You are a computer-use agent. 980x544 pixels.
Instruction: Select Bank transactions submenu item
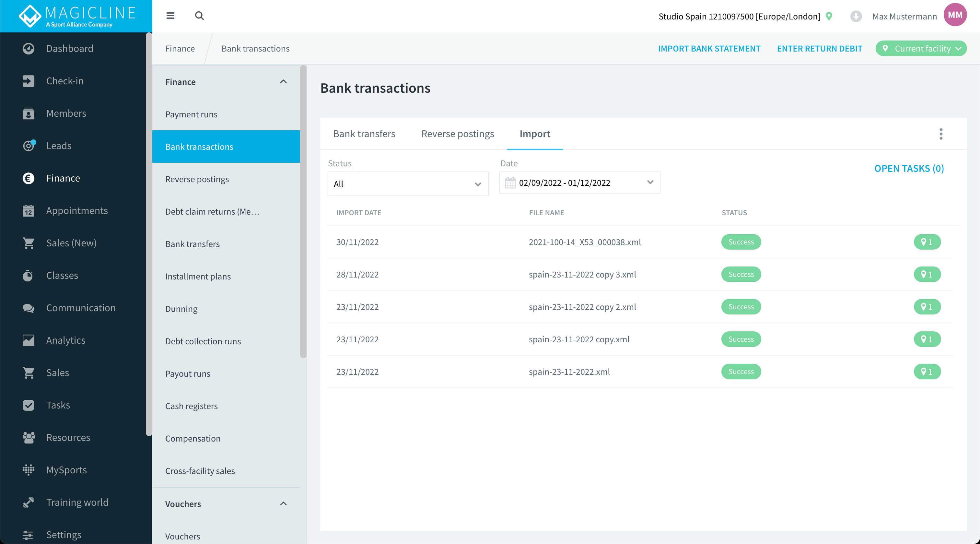click(226, 147)
